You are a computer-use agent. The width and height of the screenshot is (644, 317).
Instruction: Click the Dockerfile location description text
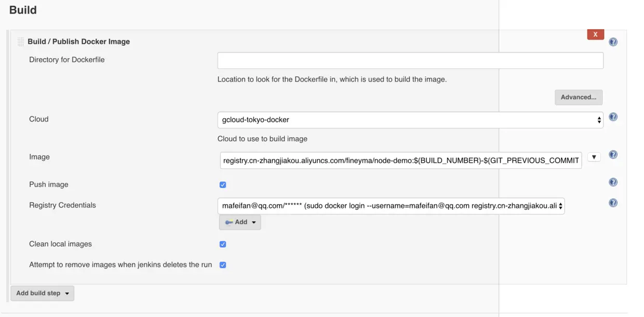coord(332,80)
